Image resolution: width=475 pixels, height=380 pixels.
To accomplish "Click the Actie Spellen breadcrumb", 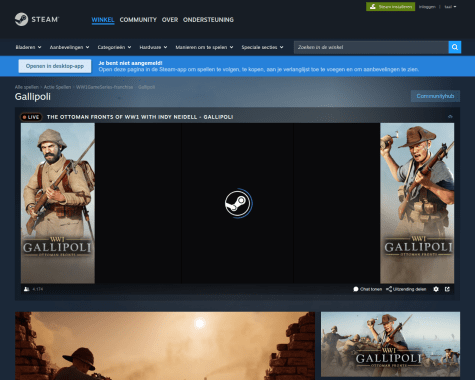I will [x=57, y=87].
